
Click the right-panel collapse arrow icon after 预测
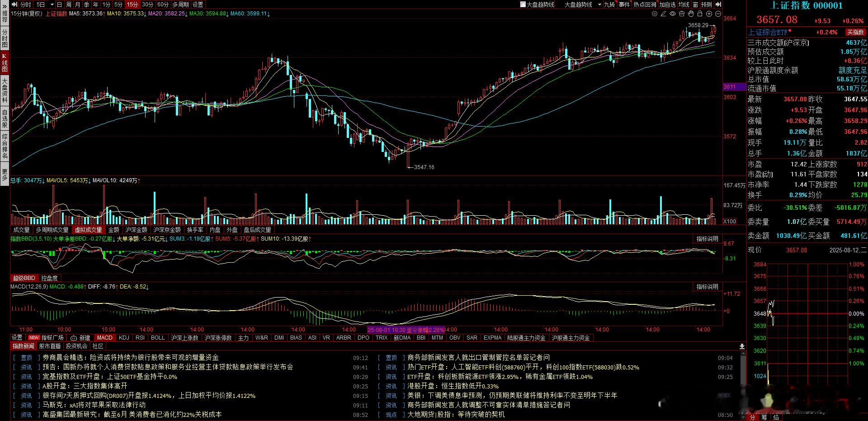(718, 5)
